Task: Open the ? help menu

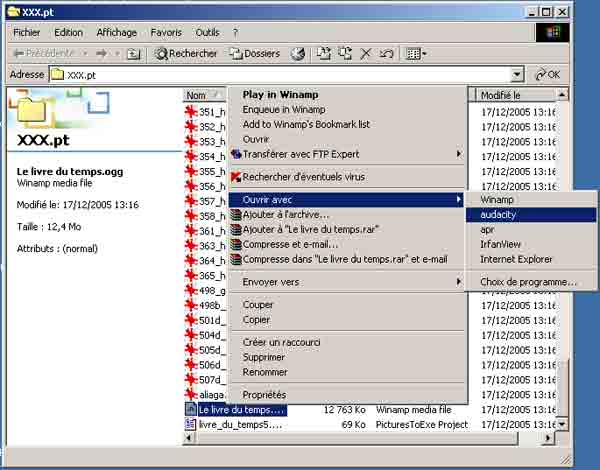Action: coord(236,33)
